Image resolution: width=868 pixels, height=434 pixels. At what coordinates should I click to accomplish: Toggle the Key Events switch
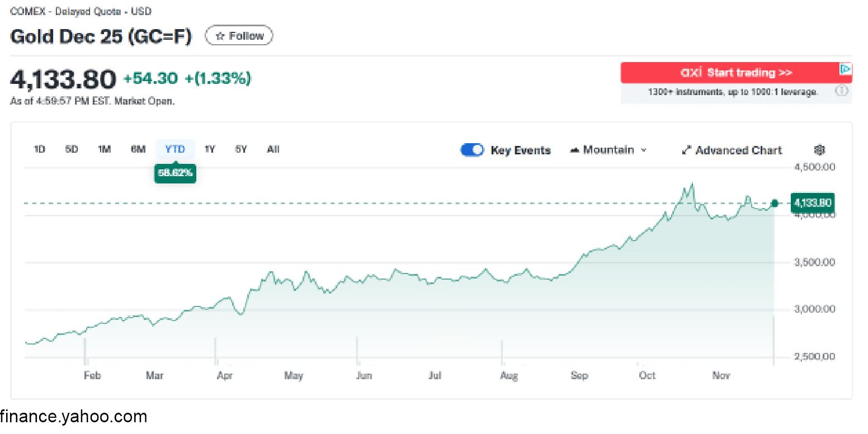[472, 150]
